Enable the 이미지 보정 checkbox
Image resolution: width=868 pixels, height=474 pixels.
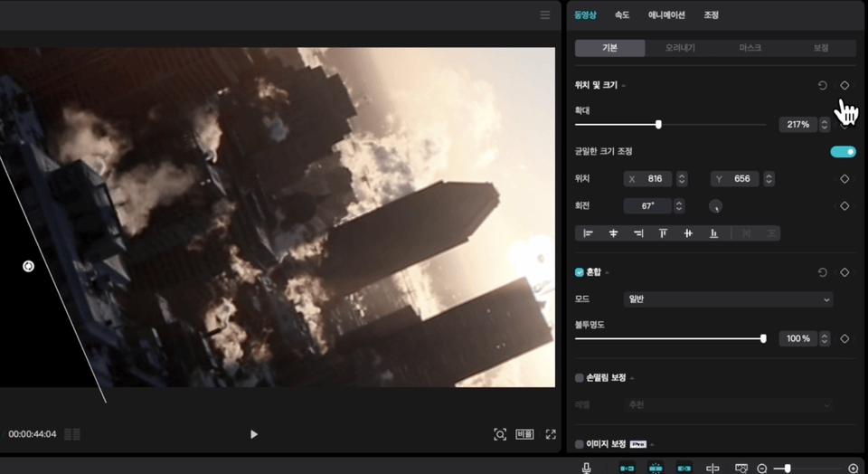click(x=579, y=444)
